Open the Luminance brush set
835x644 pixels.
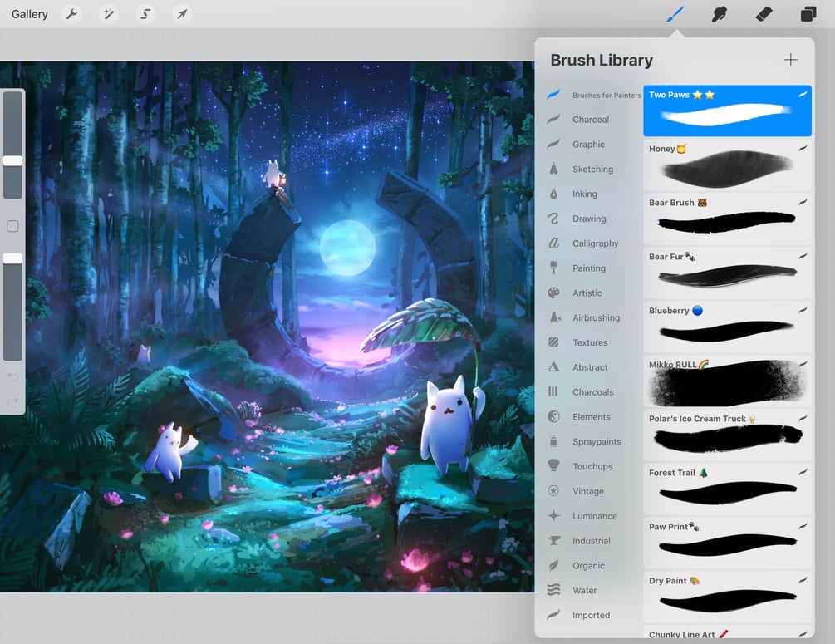click(x=594, y=516)
